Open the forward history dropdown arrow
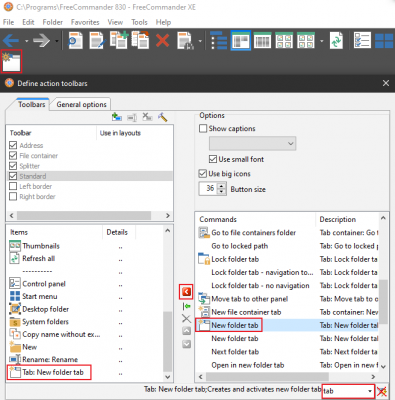 click(x=57, y=41)
